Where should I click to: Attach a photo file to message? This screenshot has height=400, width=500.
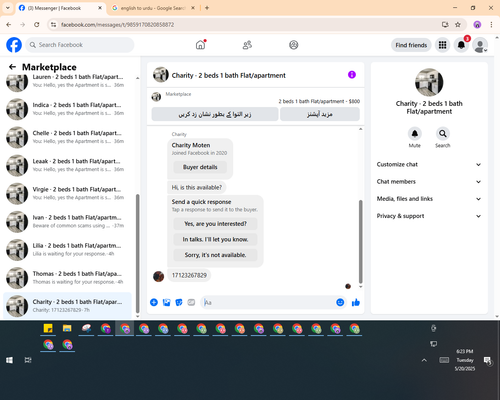pyautogui.click(x=166, y=302)
